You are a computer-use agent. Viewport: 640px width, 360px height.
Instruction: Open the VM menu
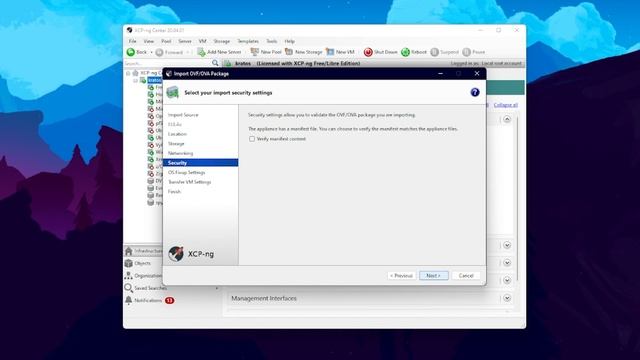(x=202, y=41)
